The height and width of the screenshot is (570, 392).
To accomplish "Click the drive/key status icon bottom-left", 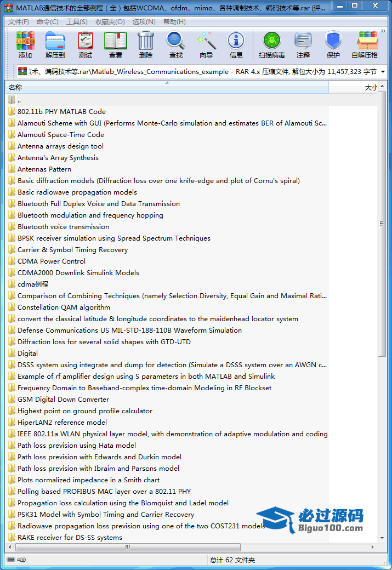I will click(x=16, y=560).
